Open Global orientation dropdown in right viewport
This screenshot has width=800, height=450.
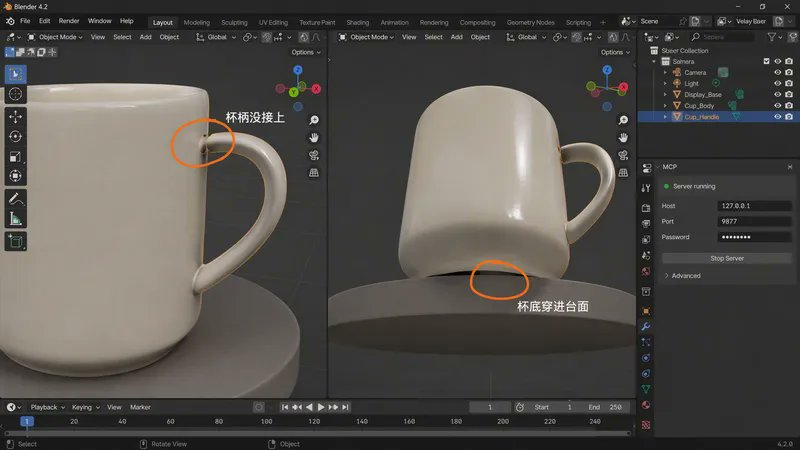526,37
